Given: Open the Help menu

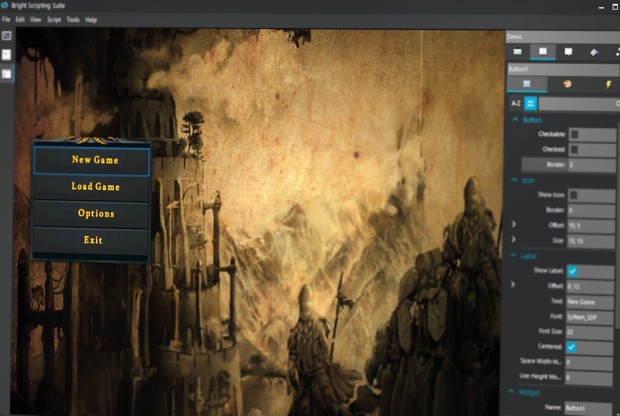Looking at the screenshot, I should [x=91, y=19].
